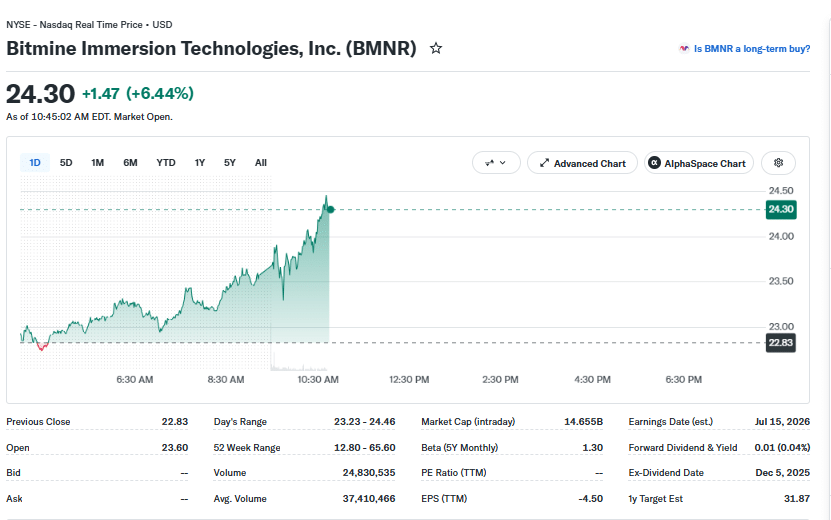Click Avg. Volume value 37,410,466
The width and height of the screenshot is (831, 520).
coord(369,499)
